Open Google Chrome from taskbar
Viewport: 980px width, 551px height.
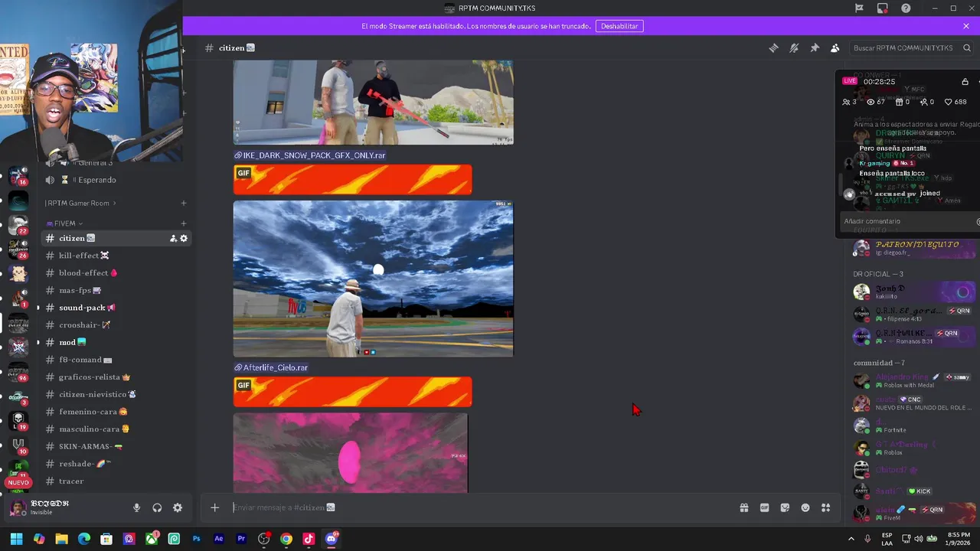click(x=286, y=539)
